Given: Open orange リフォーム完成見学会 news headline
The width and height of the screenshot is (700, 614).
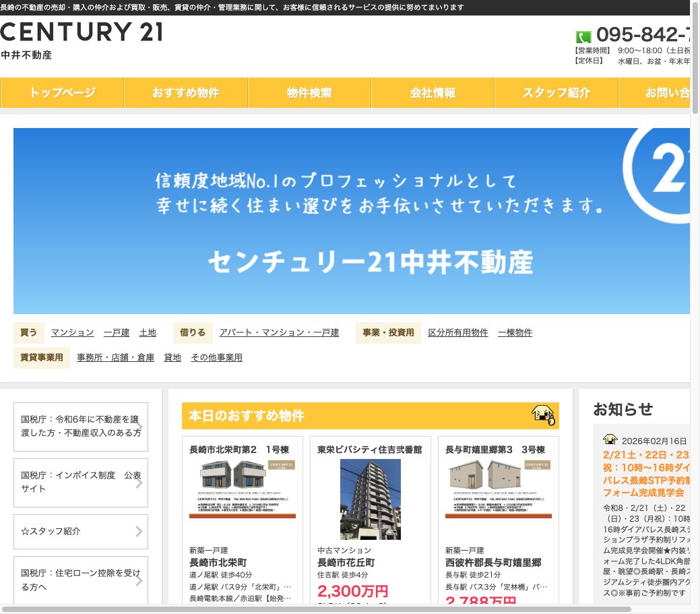Looking at the screenshot, I should tap(646, 474).
